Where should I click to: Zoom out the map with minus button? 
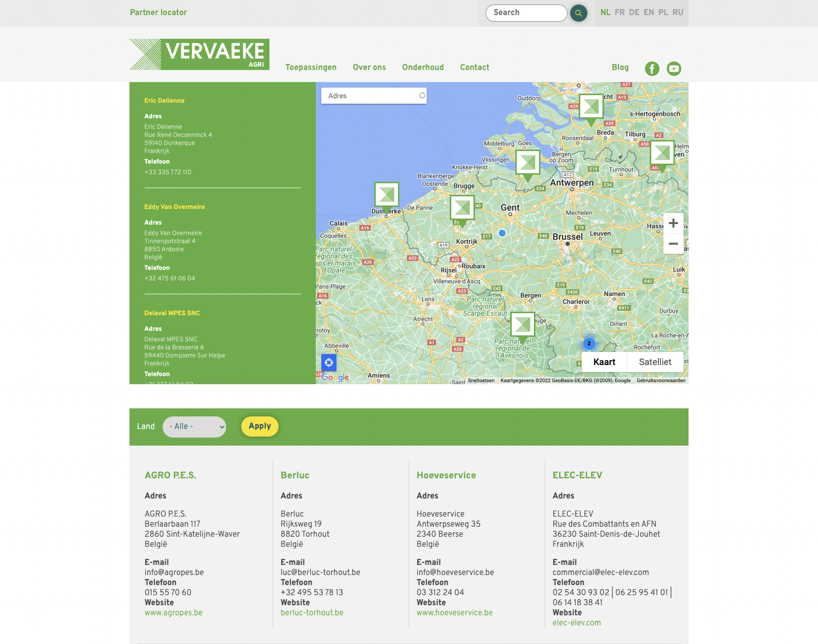click(x=673, y=244)
